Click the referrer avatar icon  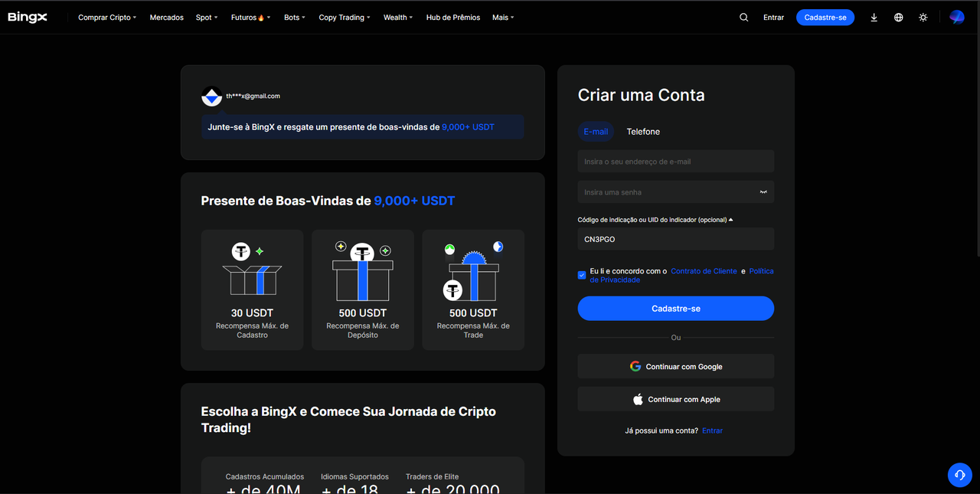pyautogui.click(x=211, y=97)
